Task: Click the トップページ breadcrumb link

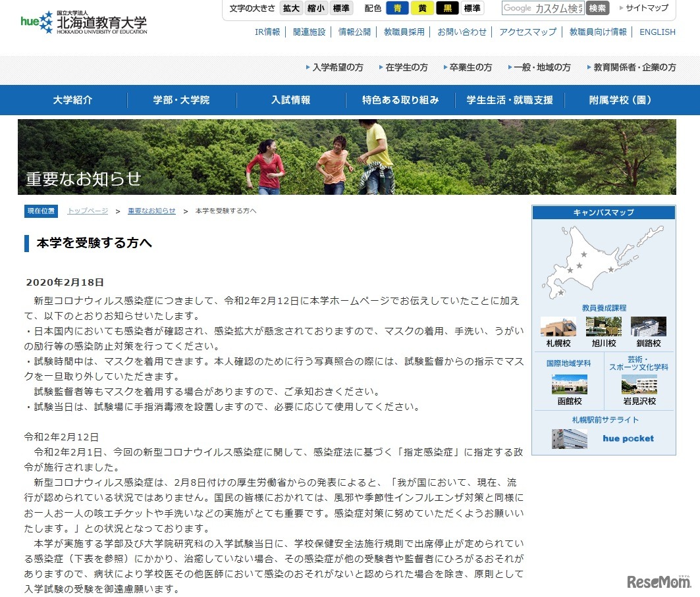Action: tap(87, 211)
